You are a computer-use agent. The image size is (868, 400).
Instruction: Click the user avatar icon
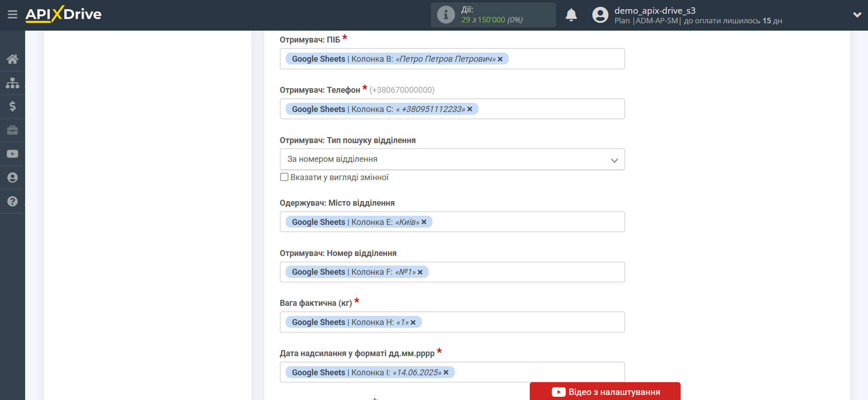[x=600, y=15]
